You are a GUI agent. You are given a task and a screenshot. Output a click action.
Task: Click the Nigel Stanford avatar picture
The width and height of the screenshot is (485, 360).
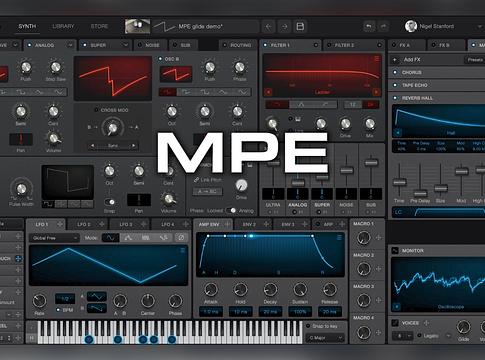[411, 26]
